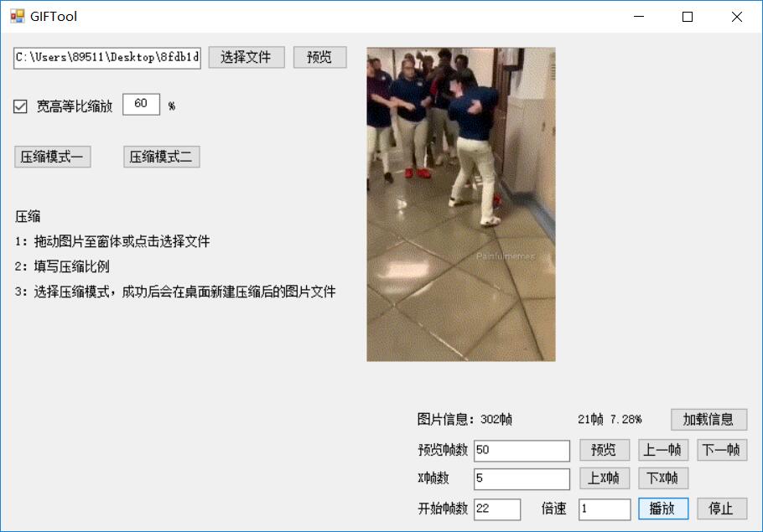Click the 图片信息: 302帧 text
This screenshot has height=532, width=763.
pos(465,419)
